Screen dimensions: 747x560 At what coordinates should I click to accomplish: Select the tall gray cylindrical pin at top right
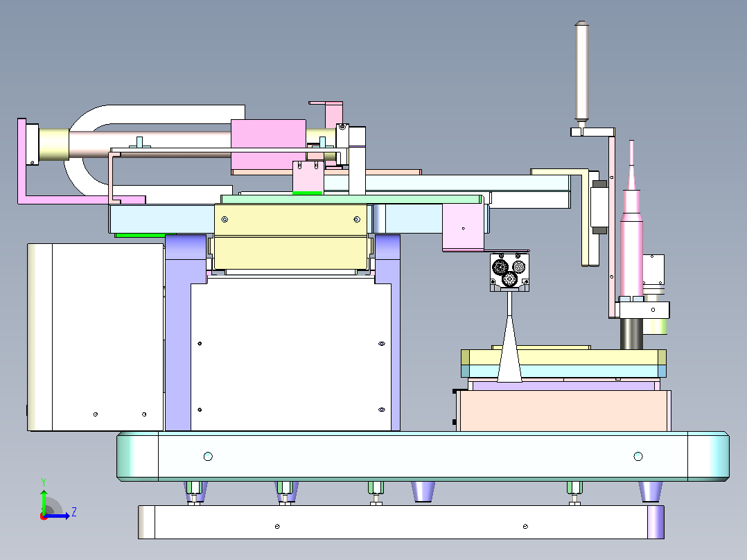click(x=581, y=73)
